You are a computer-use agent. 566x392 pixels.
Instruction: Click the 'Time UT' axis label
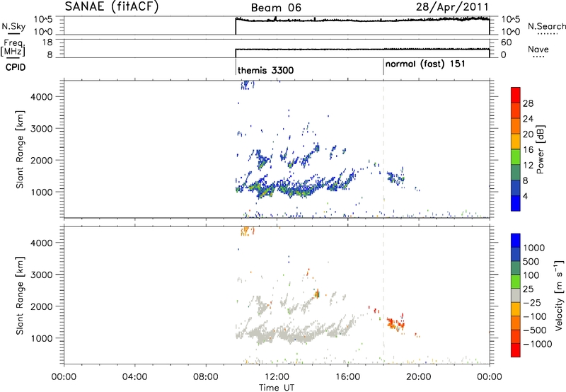click(x=277, y=388)
